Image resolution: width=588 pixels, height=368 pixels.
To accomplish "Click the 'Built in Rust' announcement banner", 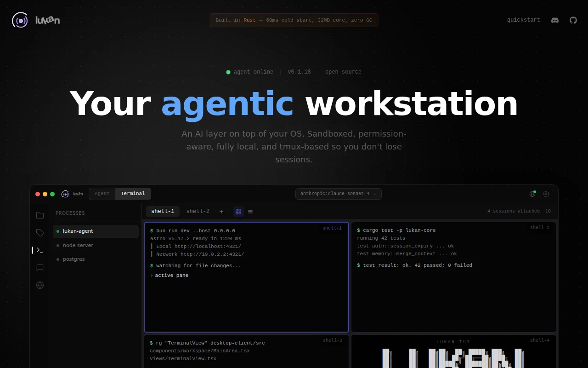I will click(x=294, y=20).
